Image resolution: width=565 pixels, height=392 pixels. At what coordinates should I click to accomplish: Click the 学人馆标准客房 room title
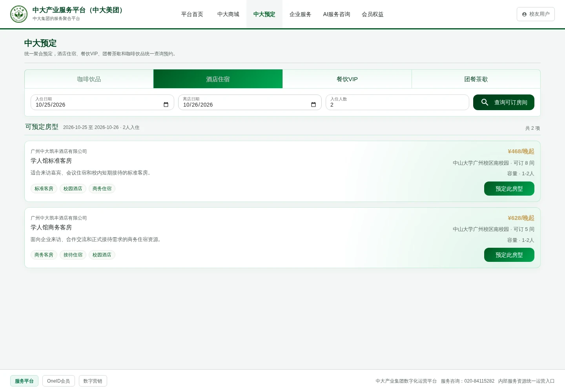click(x=51, y=161)
